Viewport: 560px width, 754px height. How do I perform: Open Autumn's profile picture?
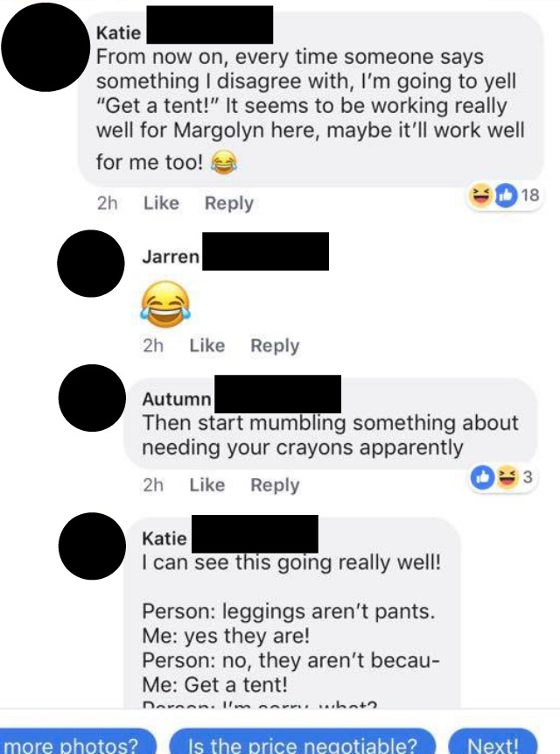tap(92, 398)
